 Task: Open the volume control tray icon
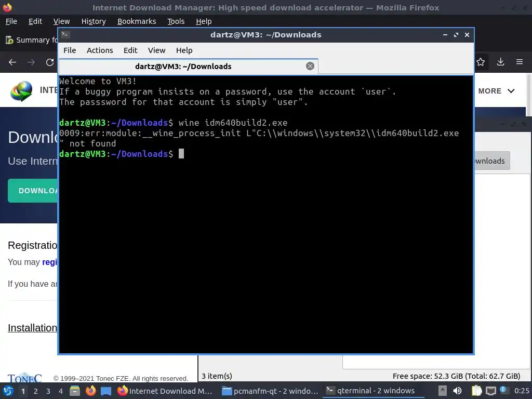457,391
